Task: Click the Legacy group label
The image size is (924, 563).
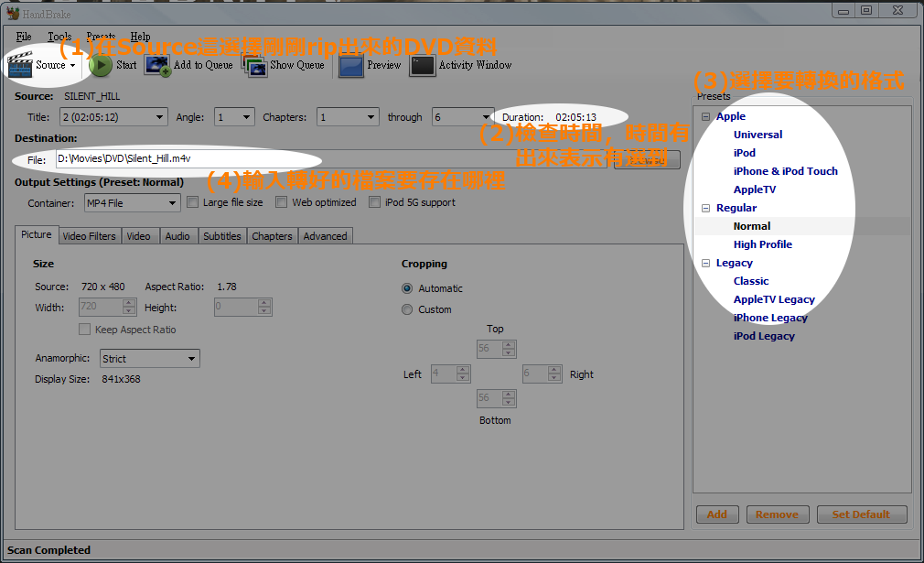Action: point(735,263)
